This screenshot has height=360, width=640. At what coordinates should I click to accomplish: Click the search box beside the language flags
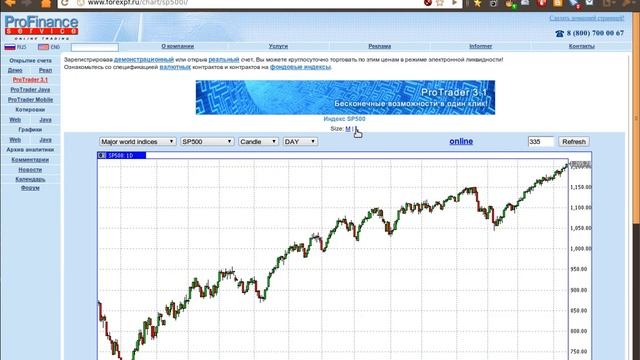tap(95, 47)
